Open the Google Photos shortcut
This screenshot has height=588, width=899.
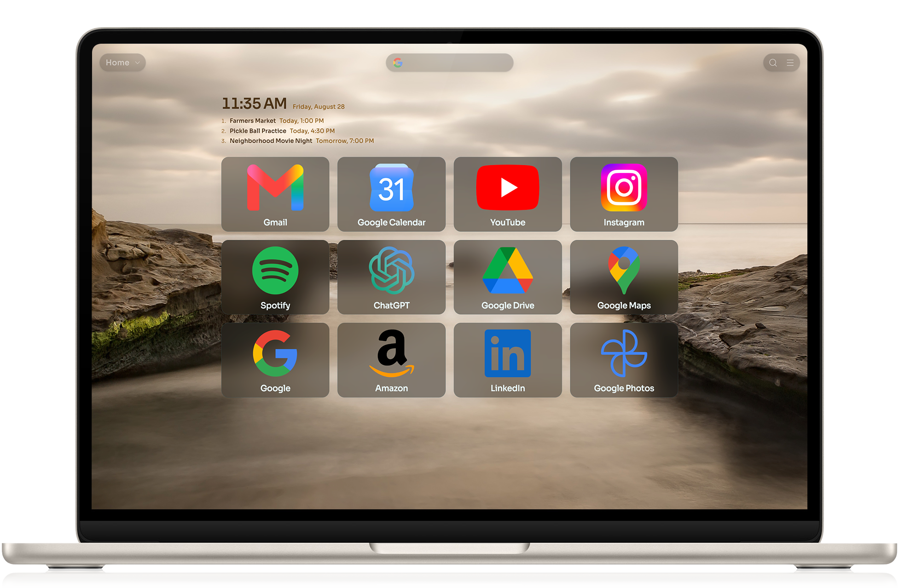[x=624, y=360]
